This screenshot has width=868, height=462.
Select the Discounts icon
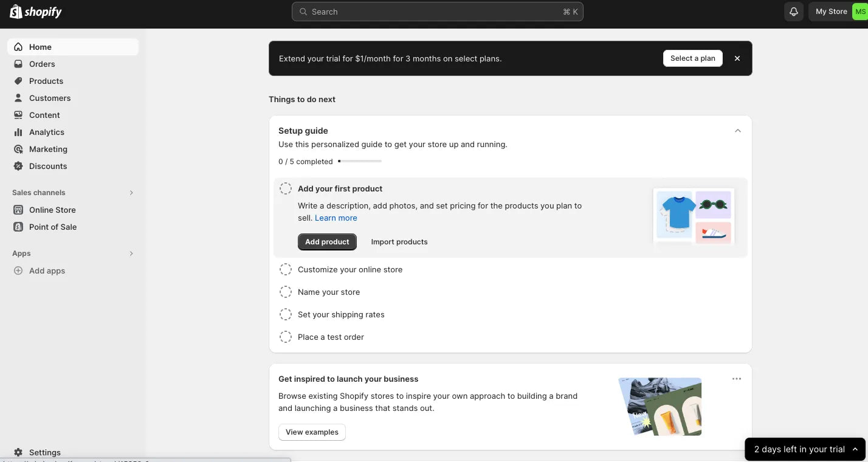pos(18,166)
